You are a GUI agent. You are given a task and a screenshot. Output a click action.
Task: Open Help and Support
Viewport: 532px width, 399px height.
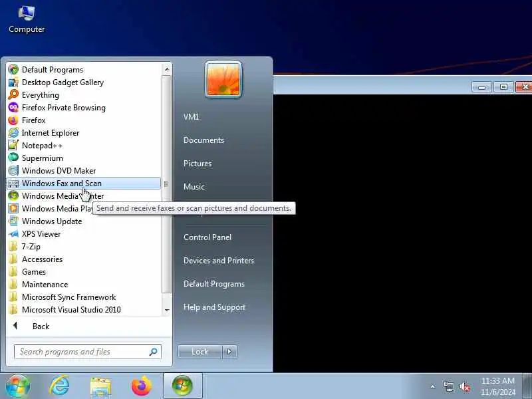click(214, 307)
